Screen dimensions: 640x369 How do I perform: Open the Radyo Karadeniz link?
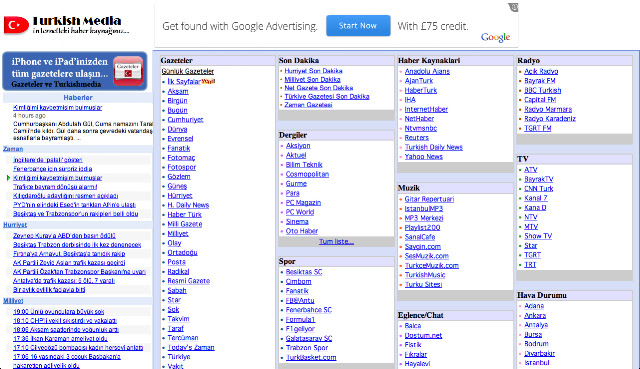(x=550, y=119)
